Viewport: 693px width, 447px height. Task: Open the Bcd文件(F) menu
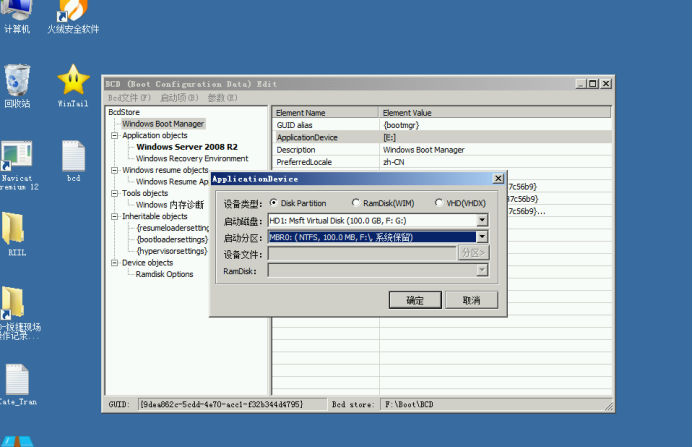129,98
